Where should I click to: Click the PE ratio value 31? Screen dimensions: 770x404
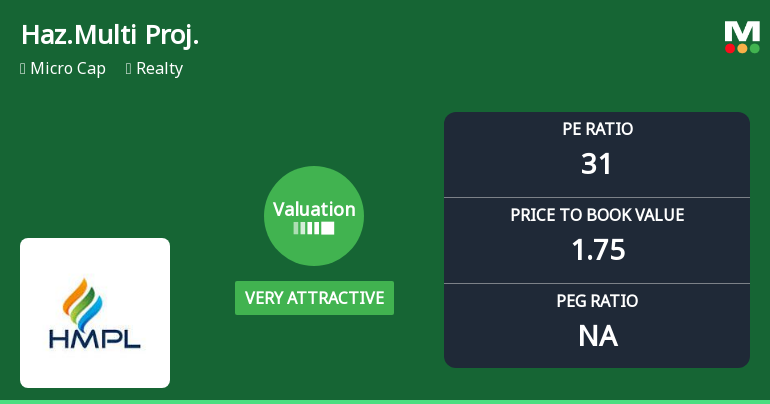tap(597, 164)
